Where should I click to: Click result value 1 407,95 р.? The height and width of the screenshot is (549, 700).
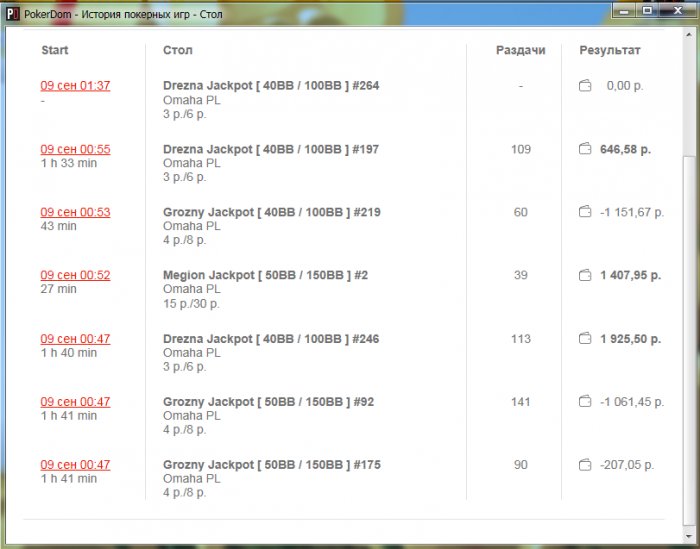[x=630, y=275]
